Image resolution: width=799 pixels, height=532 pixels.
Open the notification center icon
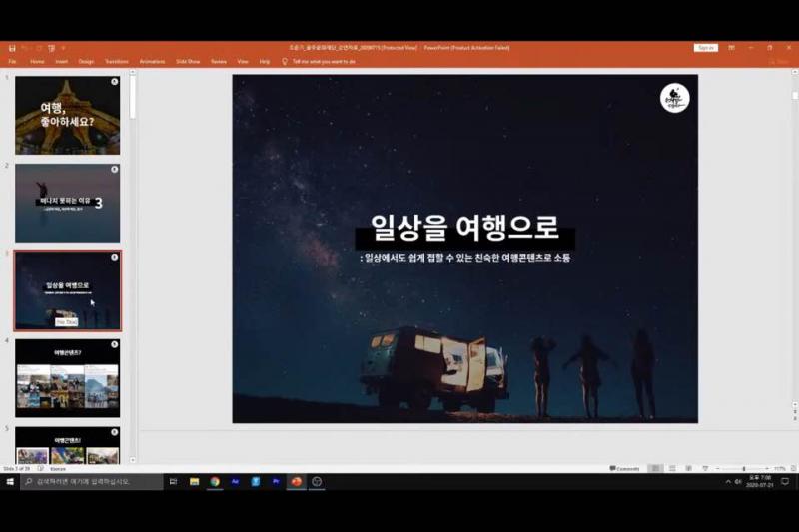click(785, 482)
